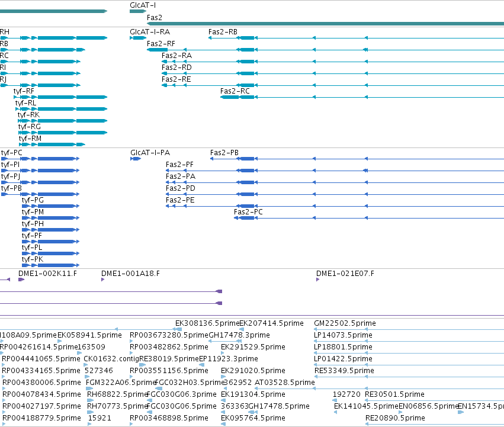Select the EK291020.5prime EST label
The height and width of the screenshot is (427, 504).
[253, 371]
